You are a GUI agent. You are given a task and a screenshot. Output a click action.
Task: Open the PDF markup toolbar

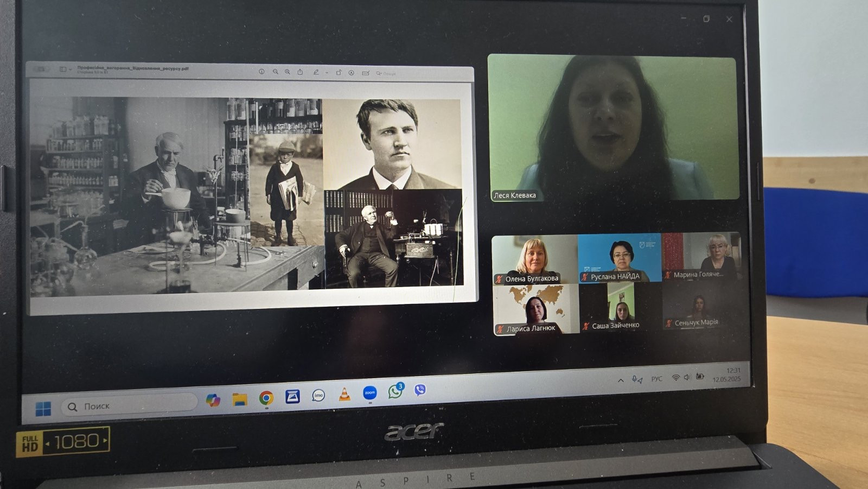[352, 73]
